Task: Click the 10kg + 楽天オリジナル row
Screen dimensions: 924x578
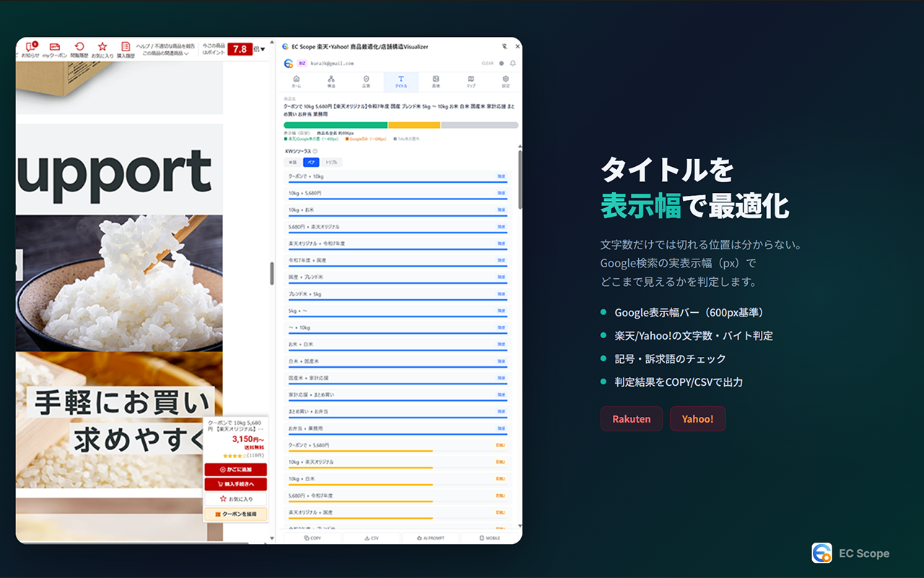Action: coord(398,462)
